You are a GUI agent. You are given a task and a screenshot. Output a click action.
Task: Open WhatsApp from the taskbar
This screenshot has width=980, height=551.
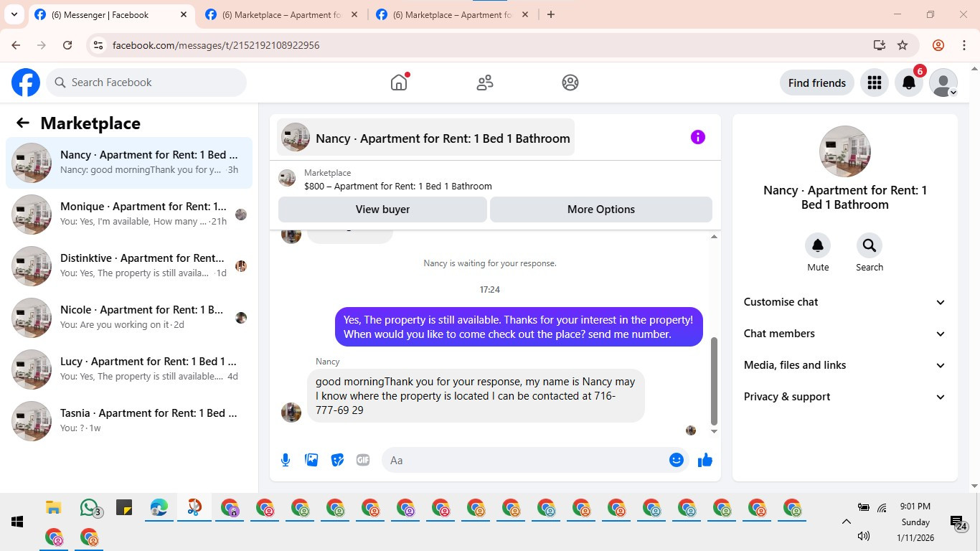(89, 508)
